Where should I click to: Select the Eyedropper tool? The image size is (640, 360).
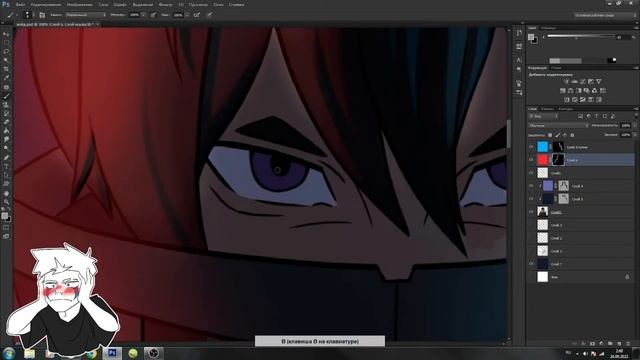point(6,78)
